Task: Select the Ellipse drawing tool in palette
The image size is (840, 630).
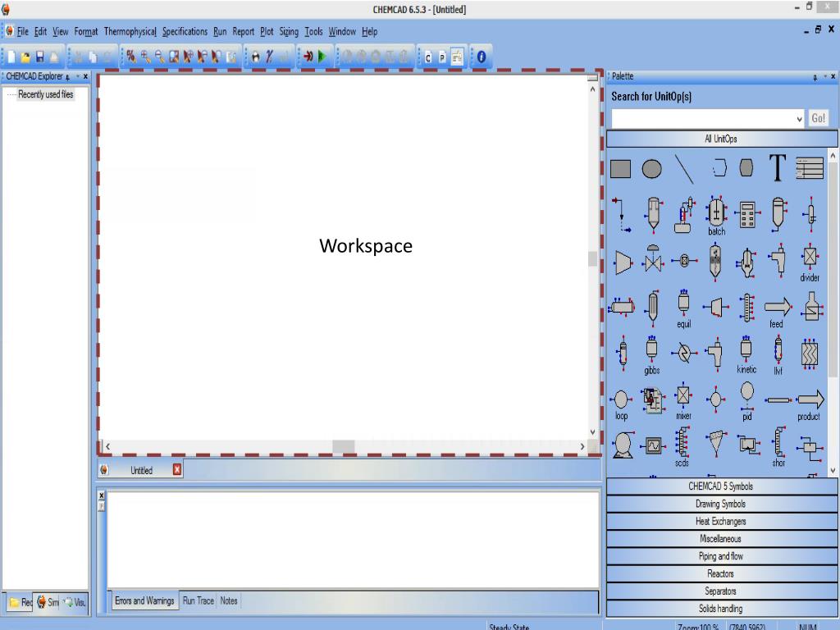Action: coord(651,169)
